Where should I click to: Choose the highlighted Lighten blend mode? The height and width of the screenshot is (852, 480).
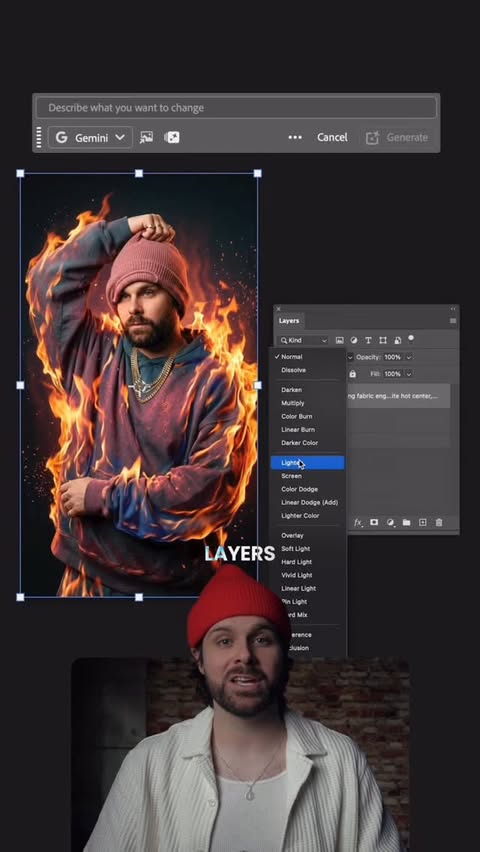308,463
